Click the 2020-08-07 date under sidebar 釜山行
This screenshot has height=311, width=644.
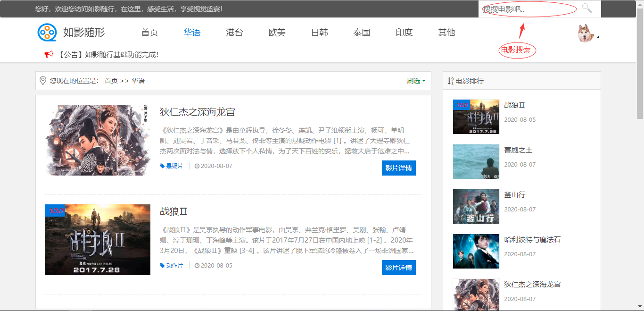click(x=520, y=210)
